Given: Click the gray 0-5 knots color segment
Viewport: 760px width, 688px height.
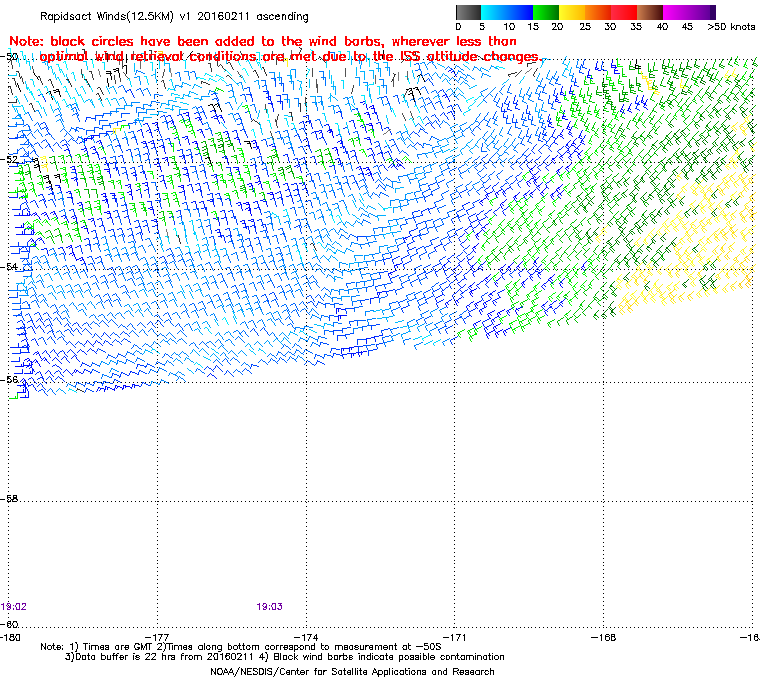Looking at the screenshot, I should pos(468,12).
